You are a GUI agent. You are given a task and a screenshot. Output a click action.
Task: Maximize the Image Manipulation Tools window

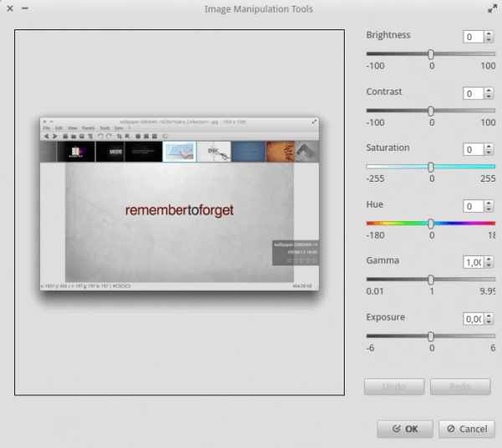coord(490,8)
